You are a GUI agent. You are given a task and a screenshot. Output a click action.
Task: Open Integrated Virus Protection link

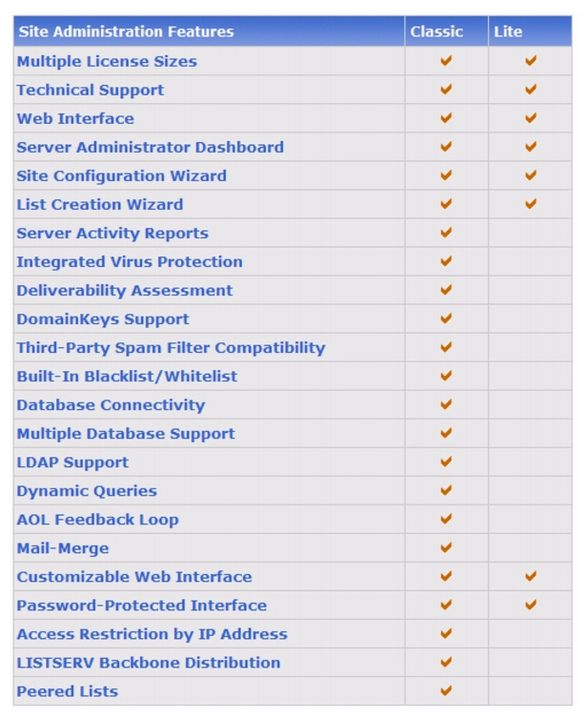pos(130,262)
